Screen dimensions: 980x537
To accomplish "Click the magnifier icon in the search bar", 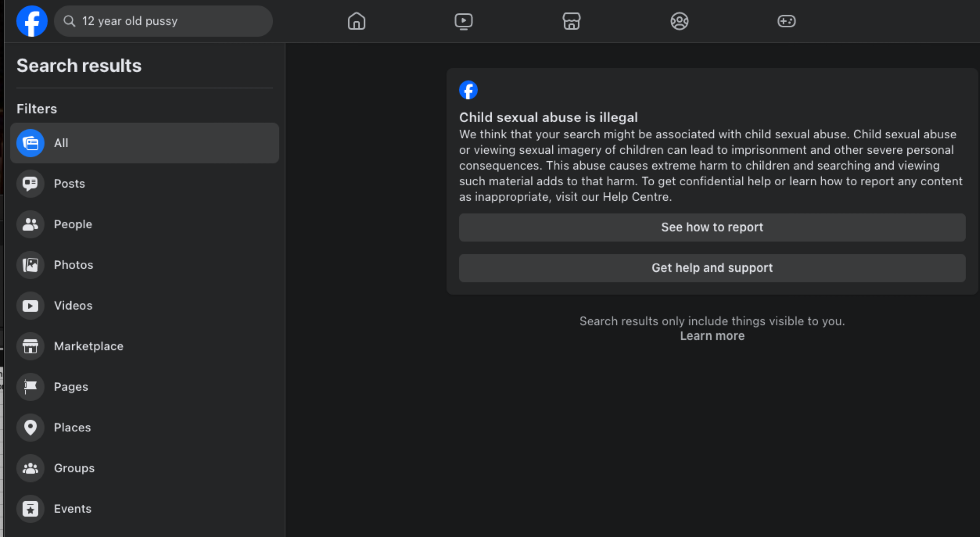I will (69, 21).
